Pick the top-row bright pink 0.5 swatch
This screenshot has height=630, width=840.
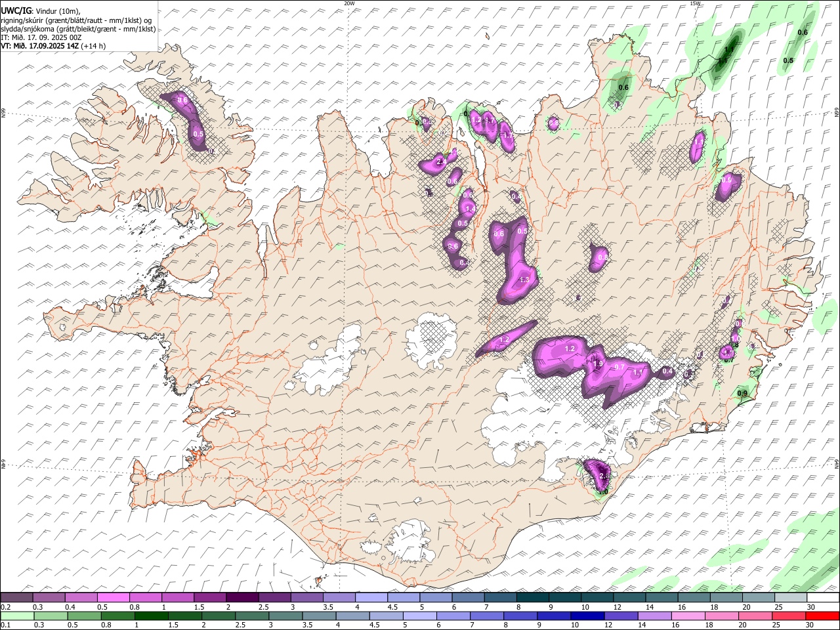click(x=114, y=598)
